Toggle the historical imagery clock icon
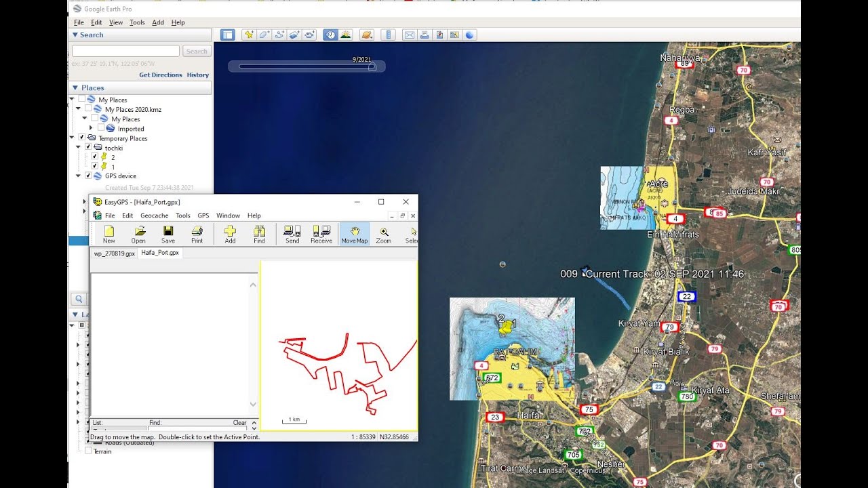This screenshot has width=868, height=488. coord(330,35)
